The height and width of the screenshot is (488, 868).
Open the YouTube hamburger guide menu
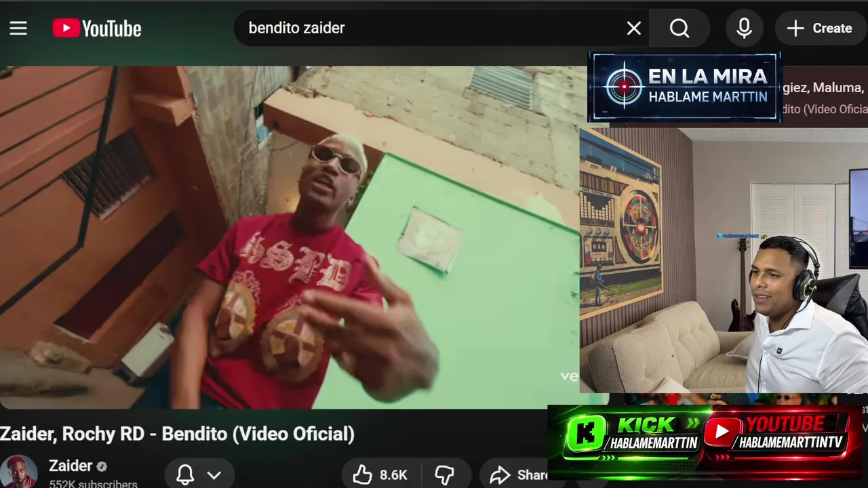[18, 28]
